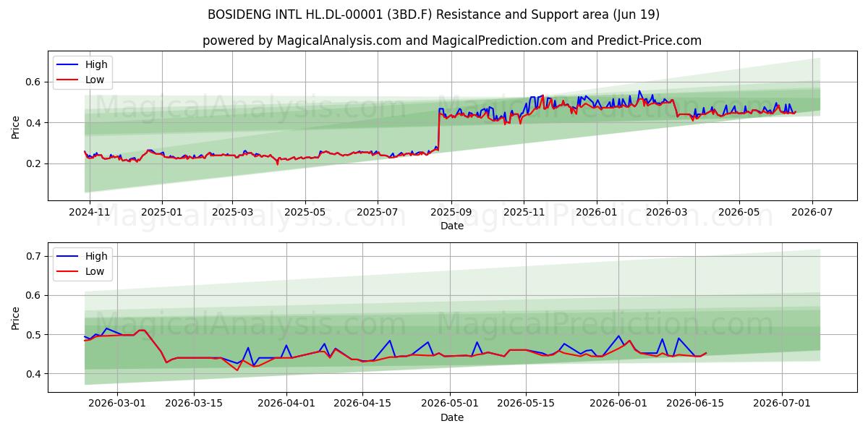Click the '2026-03' label on top chart
Image resolution: width=868 pixels, height=434 pixels.
pyautogui.click(x=666, y=213)
